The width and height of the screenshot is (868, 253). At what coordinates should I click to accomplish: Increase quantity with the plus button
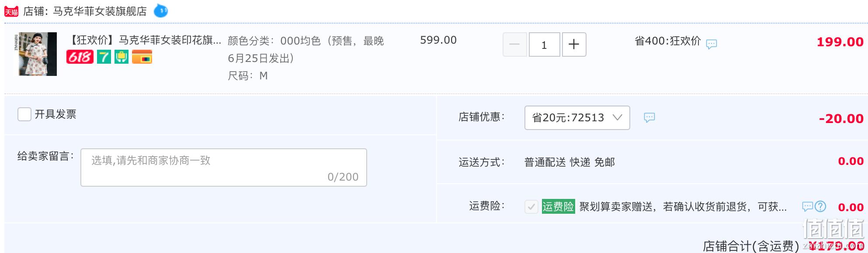click(574, 44)
